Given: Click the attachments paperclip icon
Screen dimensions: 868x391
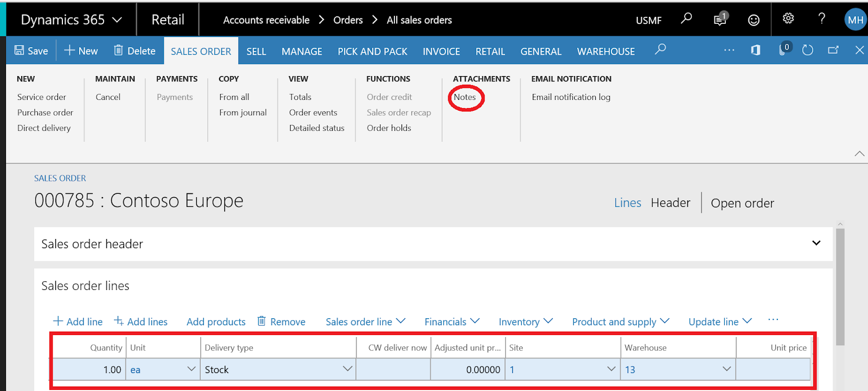Looking at the screenshot, I should coord(783,51).
